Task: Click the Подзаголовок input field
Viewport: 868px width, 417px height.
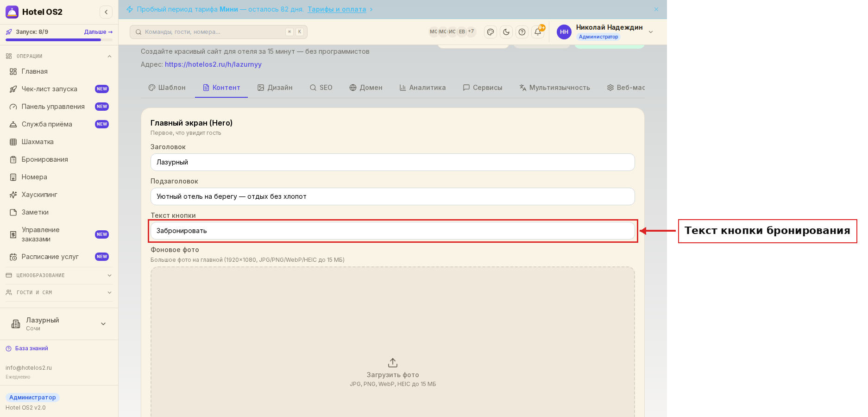Action: pyautogui.click(x=393, y=196)
